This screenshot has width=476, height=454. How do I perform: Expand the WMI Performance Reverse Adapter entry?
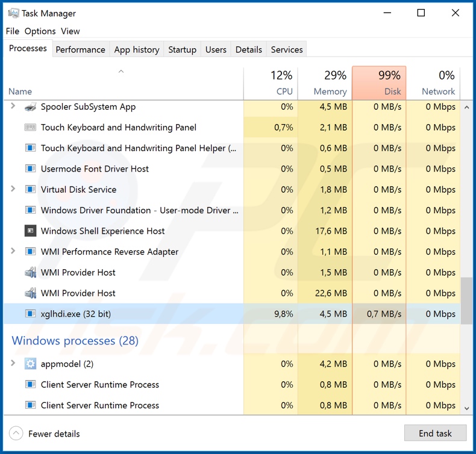point(13,252)
